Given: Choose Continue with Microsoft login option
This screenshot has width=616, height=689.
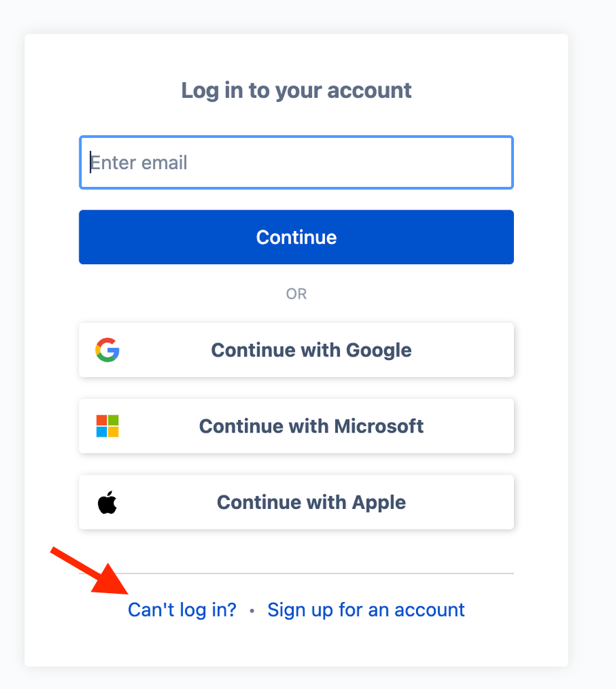Looking at the screenshot, I should tap(296, 426).
